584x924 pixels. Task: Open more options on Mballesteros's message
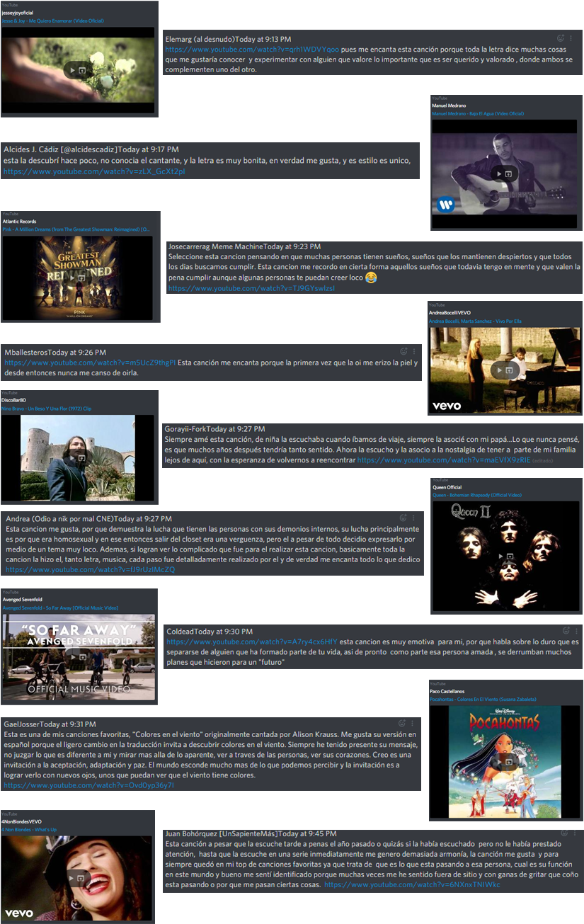click(414, 351)
